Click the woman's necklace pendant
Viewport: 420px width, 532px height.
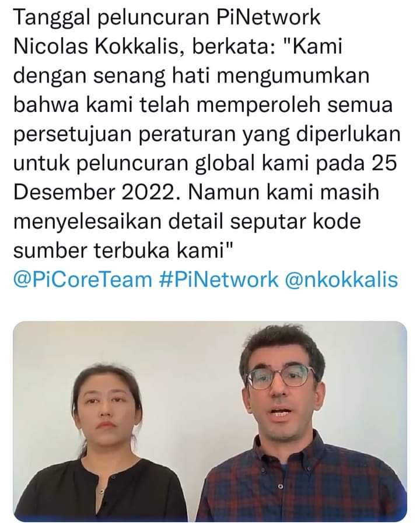coord(101,491)
